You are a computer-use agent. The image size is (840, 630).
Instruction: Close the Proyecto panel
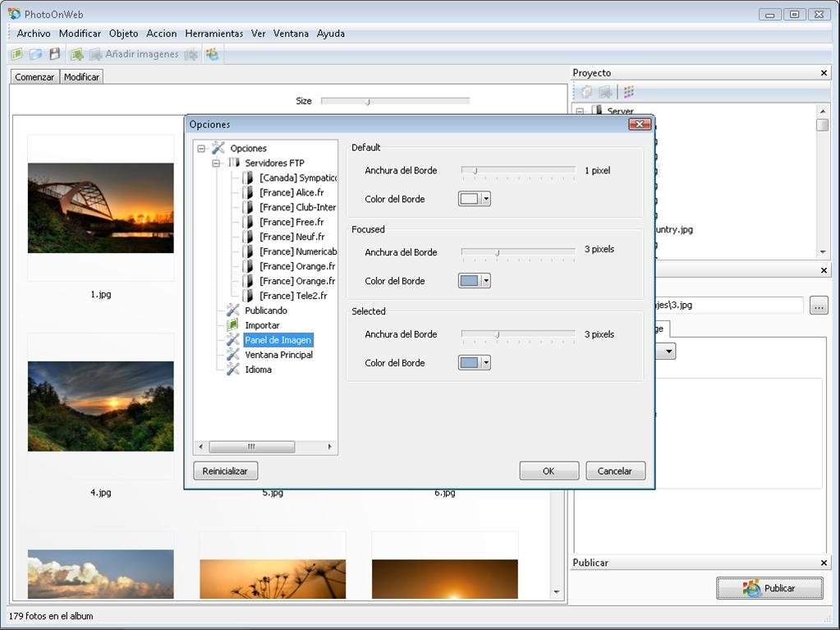(824, 73)
